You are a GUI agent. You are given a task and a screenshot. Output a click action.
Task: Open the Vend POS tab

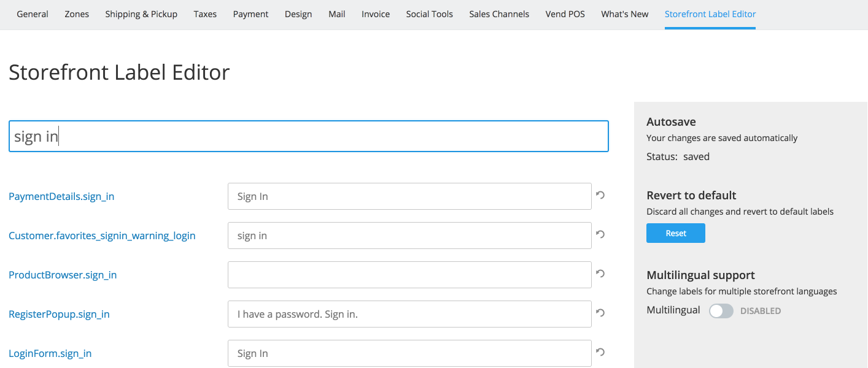click(x=565, y=14)
